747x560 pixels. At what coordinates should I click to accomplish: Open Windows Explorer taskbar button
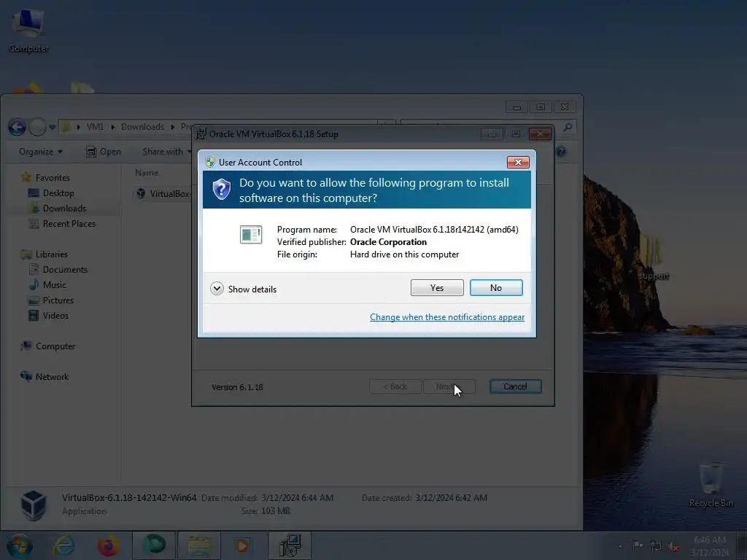[x=199, y=545]
